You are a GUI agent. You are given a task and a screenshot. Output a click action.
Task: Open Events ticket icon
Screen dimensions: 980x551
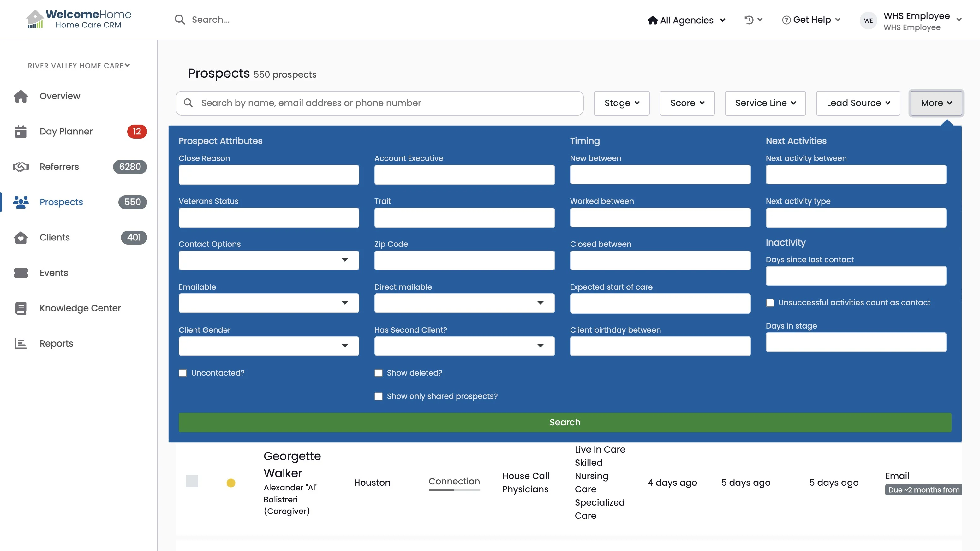point(21,273)
